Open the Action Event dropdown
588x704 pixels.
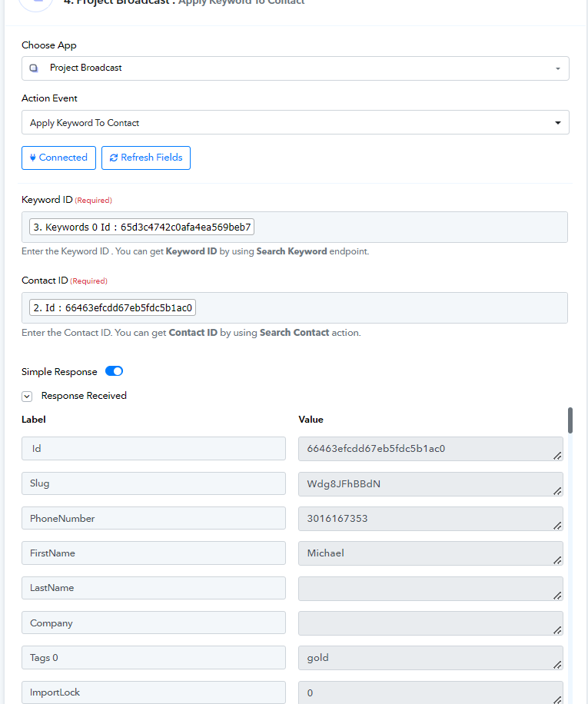[295, 122]
